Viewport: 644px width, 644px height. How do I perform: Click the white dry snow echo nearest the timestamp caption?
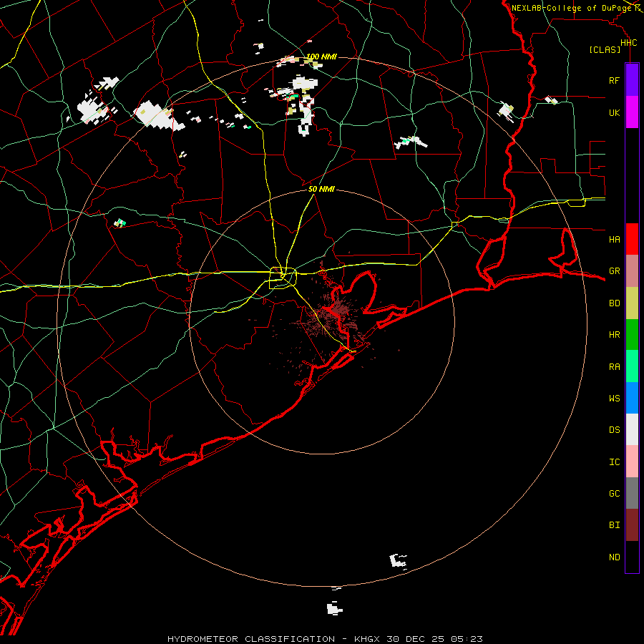(x=335, y=608)
